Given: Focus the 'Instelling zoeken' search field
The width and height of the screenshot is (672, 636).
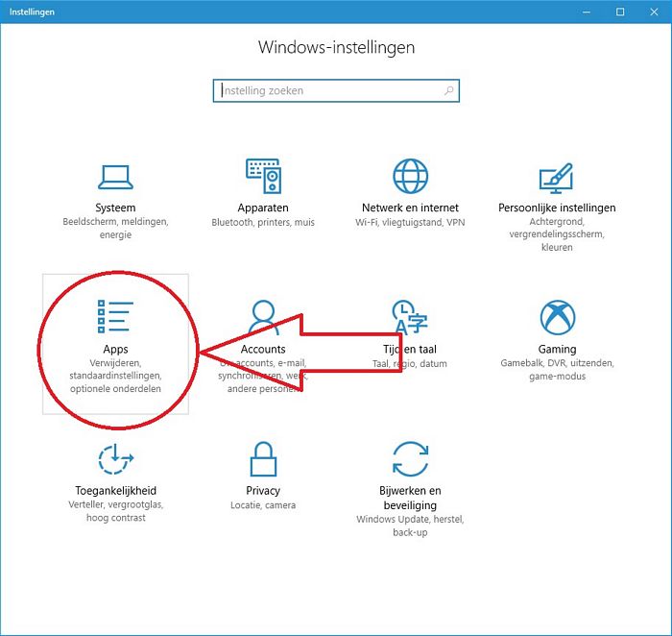Looking at the screenshot, I should point(336,90).
